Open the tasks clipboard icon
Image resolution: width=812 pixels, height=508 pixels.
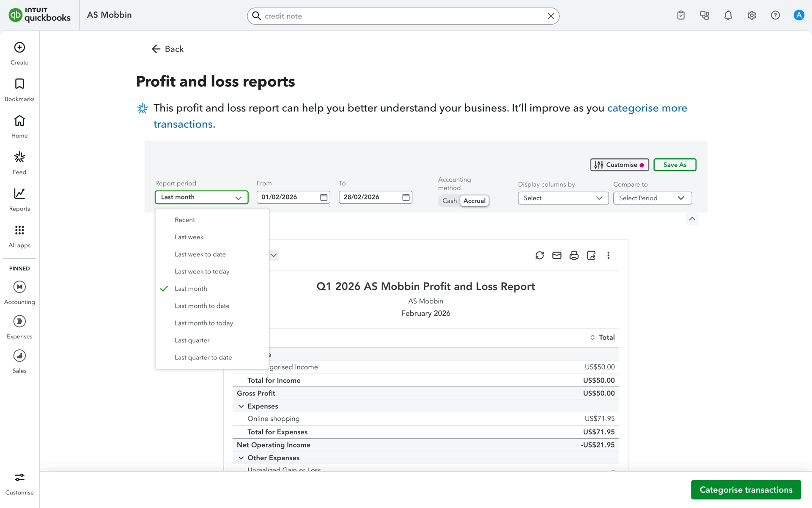[681, 15]
